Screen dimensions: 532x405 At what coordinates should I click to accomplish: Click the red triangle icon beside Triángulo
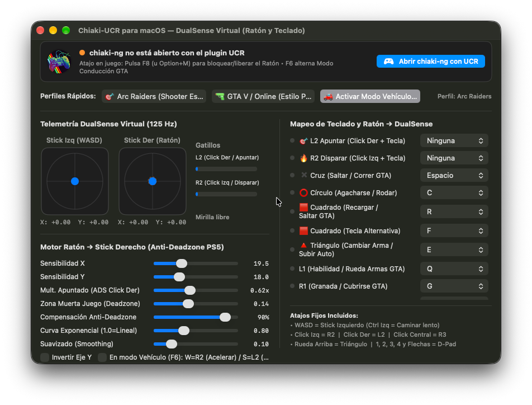[303, 245]
